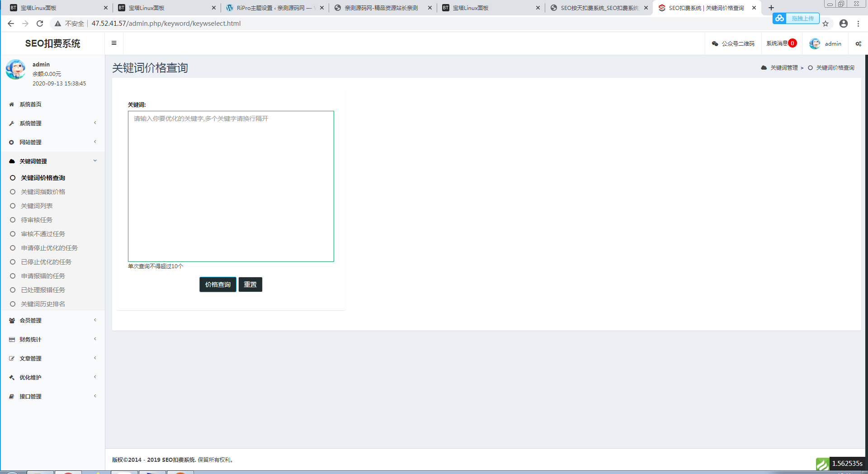Open the 公众号二维码 WeChat icon
The width and height of the screenshot is (868, 474).
click(x=715, y=44)
